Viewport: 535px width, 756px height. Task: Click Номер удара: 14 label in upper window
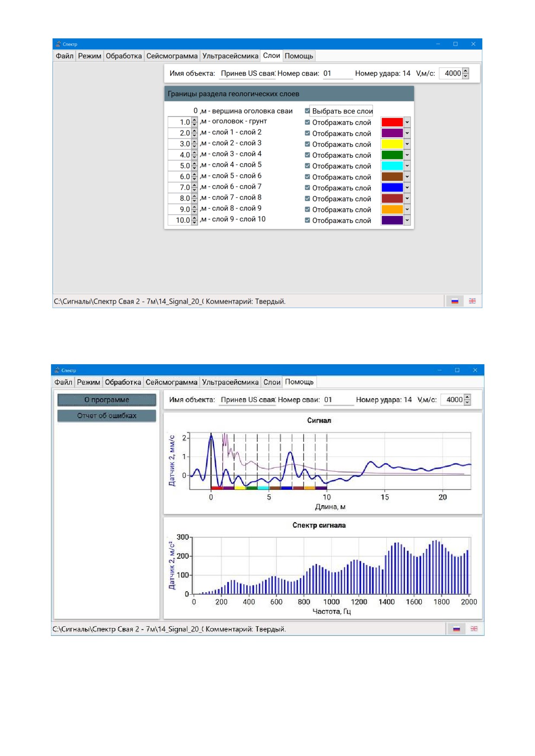click(x=383, y=73)
